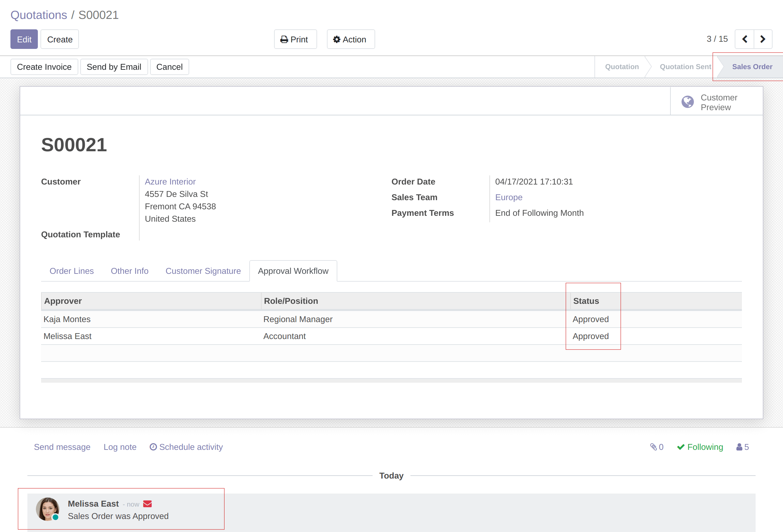Open the Other Info tab

pyautogui.click(x=130, y=271)
